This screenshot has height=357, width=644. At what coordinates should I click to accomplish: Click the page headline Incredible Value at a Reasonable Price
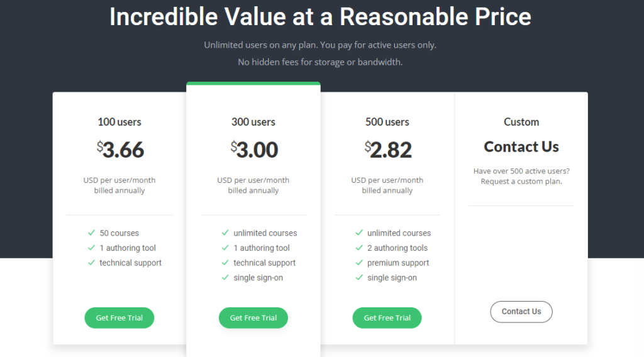coord(320,17)
